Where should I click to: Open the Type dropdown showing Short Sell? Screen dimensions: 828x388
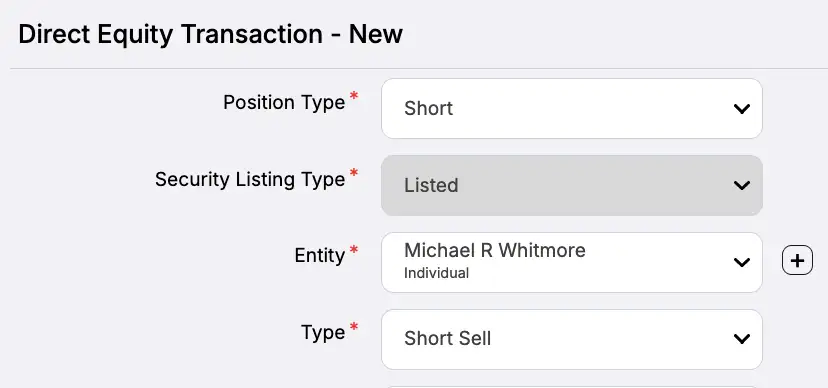[572, 339]
